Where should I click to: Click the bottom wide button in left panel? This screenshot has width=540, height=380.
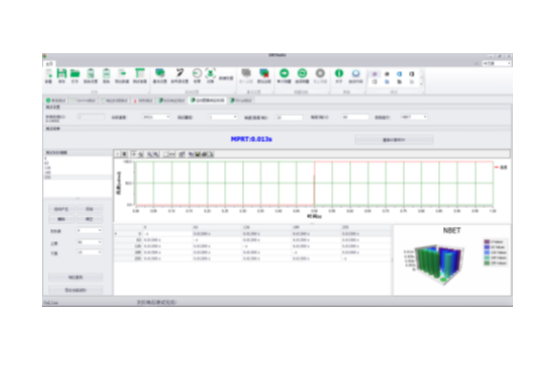75,290
